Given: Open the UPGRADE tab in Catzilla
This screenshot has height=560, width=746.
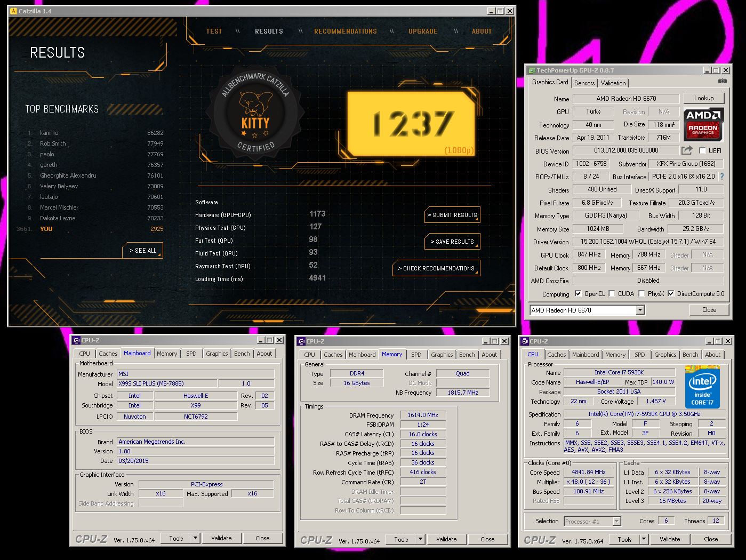Looking at the screenshot, I should click(423, 31).
